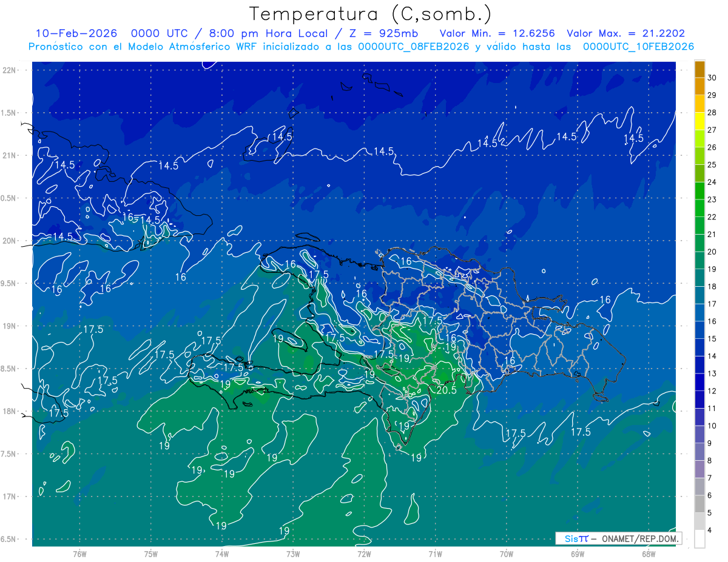Click the 18N latitude axis label

(10, 411)
